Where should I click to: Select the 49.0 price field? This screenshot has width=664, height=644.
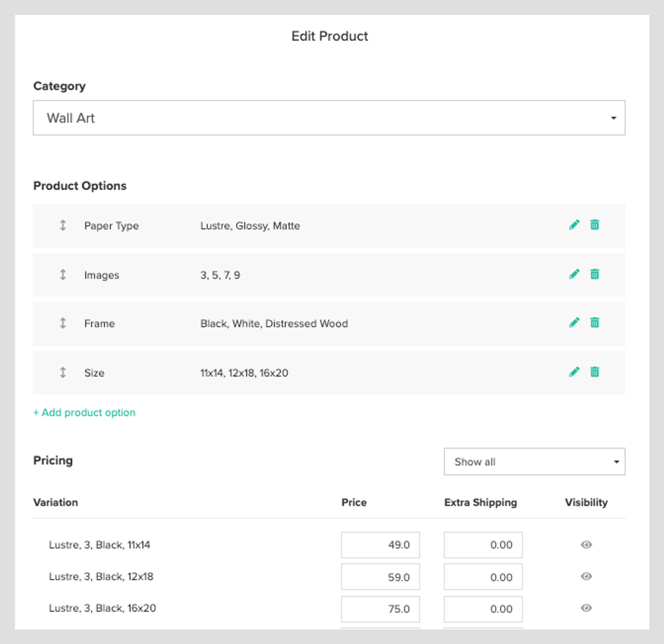pyautogui.click(x=380, y=545)
